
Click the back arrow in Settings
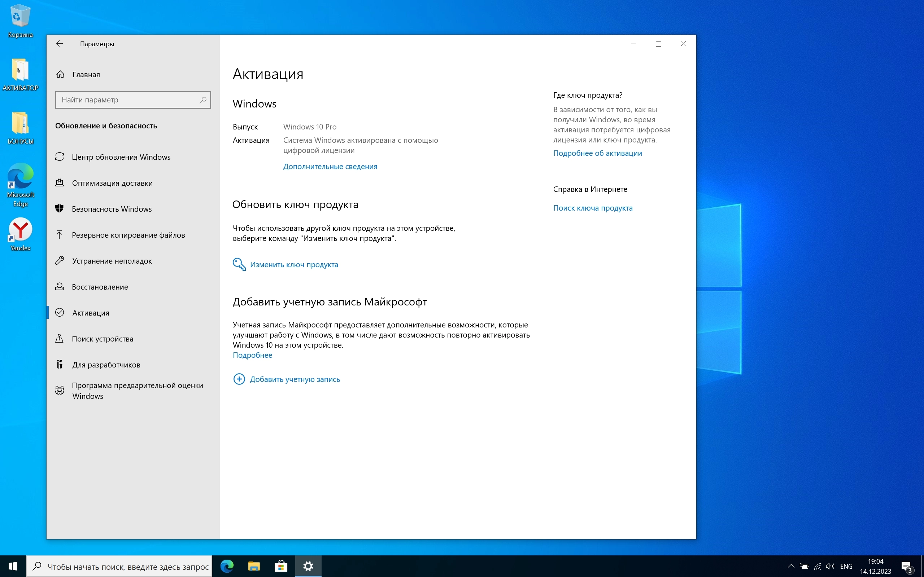pos(59,44)
